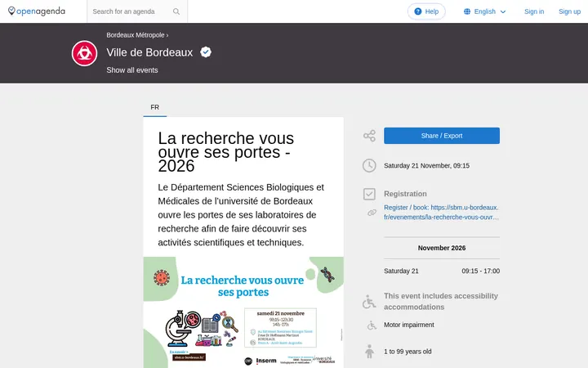Click the verified badge next to Ville de Bordeaux
588x368 pixels.
tap(206, 52)
